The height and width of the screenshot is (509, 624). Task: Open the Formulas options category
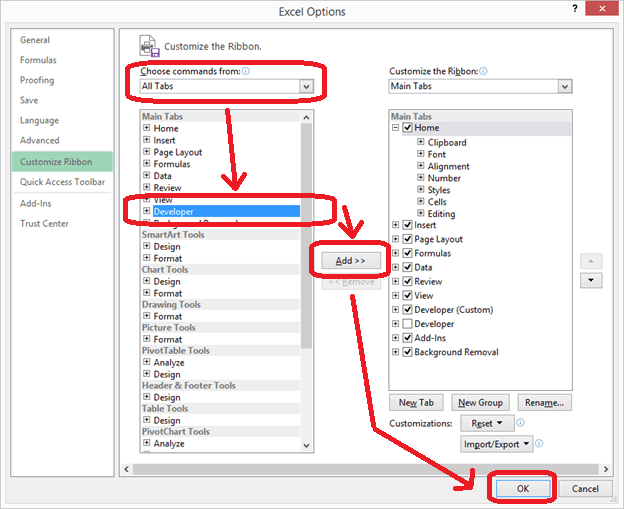pos(38,60)
